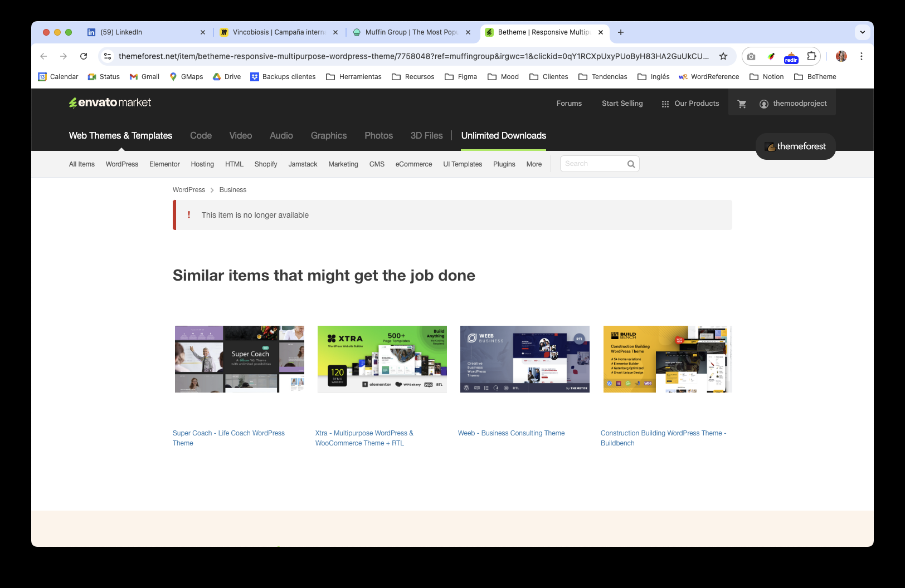Open the Status bookmark
Image resolution: width=905 pixels, height=588 pixels.
[x=104, y=77]
